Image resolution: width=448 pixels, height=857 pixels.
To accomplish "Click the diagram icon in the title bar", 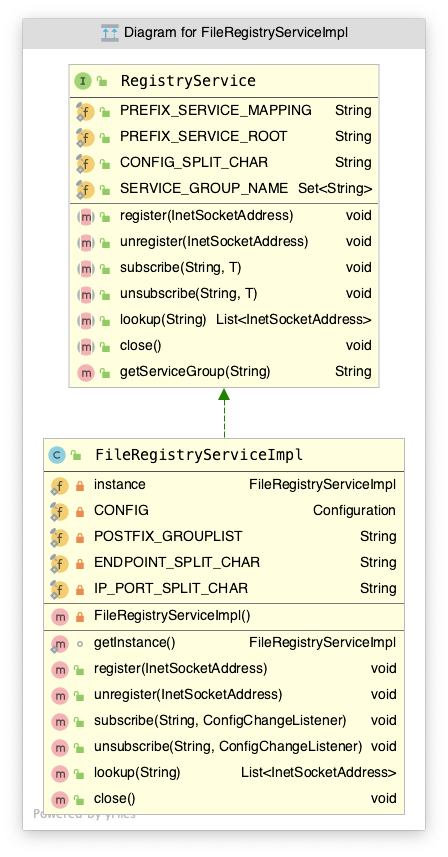I will 110,33.
